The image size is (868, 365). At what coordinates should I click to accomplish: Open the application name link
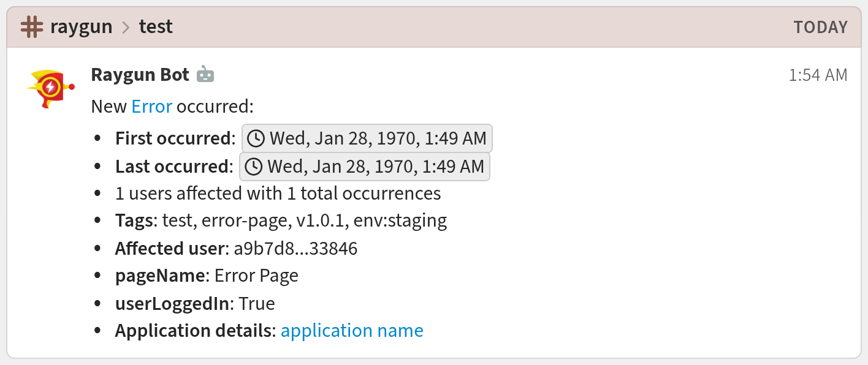(352, 331)
